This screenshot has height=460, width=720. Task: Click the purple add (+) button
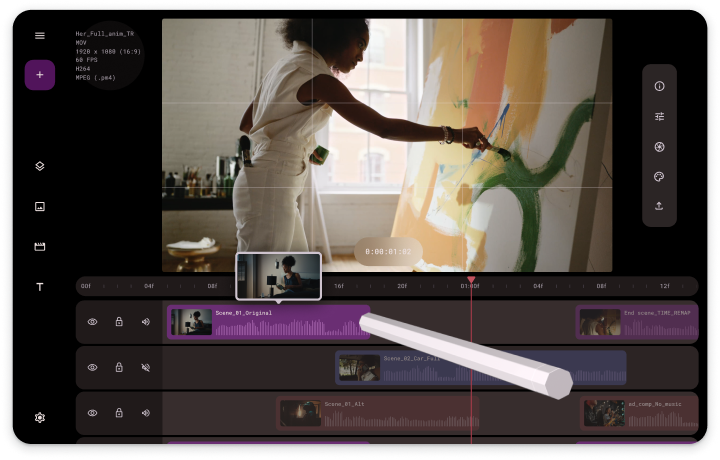click(40, 75)
